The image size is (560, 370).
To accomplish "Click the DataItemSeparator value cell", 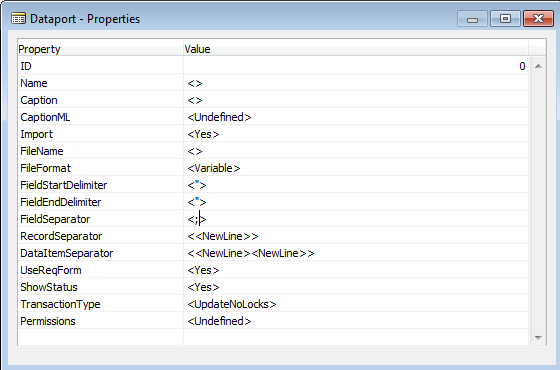I will click(x=356, y=253).
